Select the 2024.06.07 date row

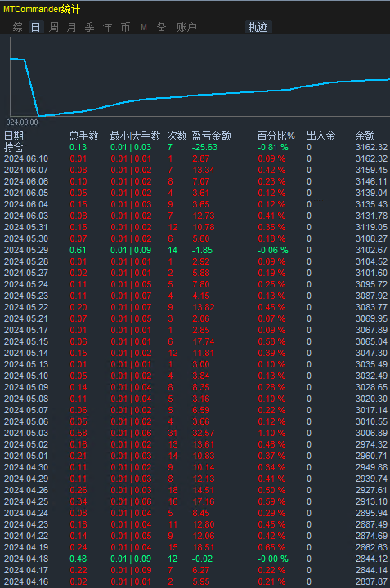pyautogui.click(x=195, y=170)
